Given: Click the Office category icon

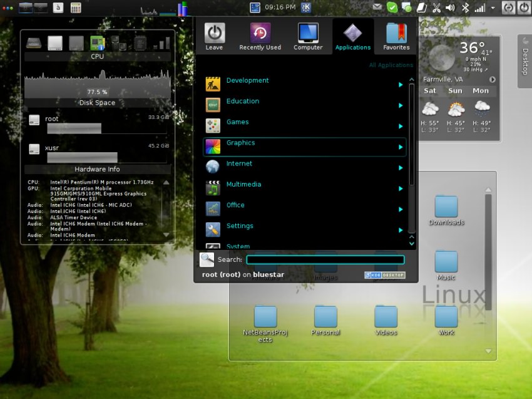Looking at the screenshot, I should (x=213, y=209).
